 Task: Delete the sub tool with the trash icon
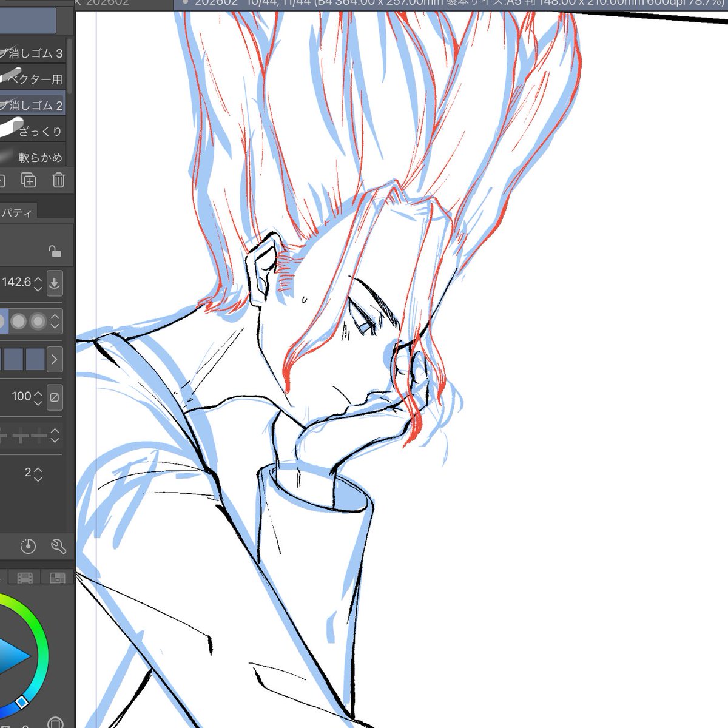pyautogui.click(x=58, y=180)
